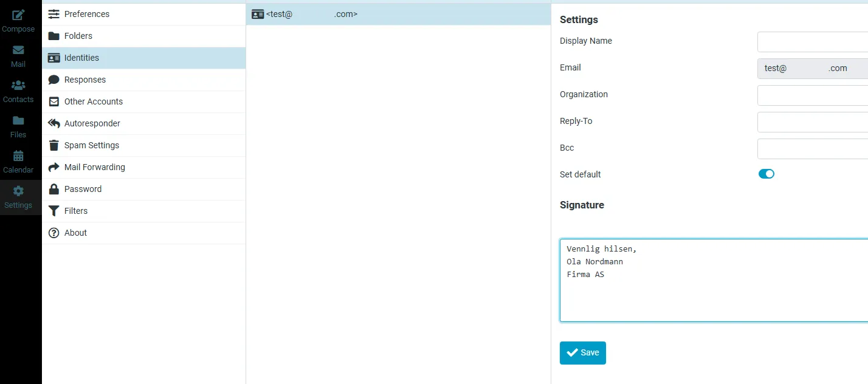Click the Display Name input field
Screen dimensions: 868x384
[x=813, y=42]
